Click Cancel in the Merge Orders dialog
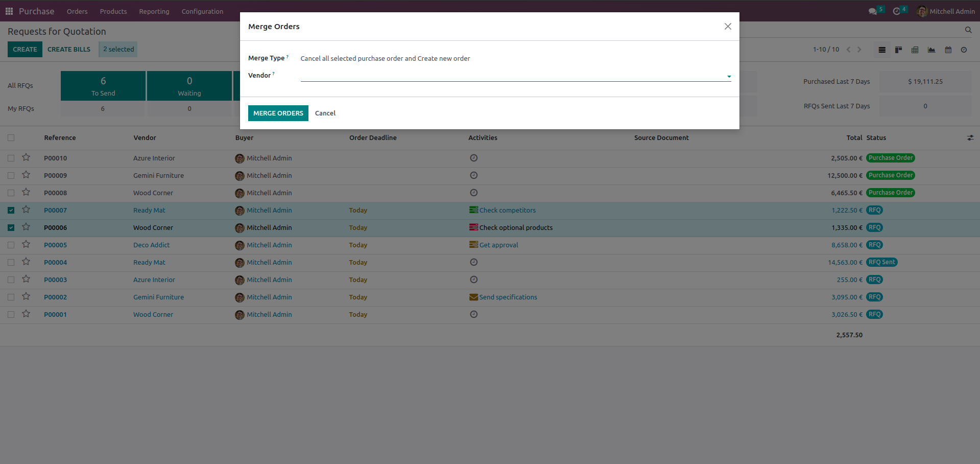This screenshot has height=464, width=980. click(325, 113)
